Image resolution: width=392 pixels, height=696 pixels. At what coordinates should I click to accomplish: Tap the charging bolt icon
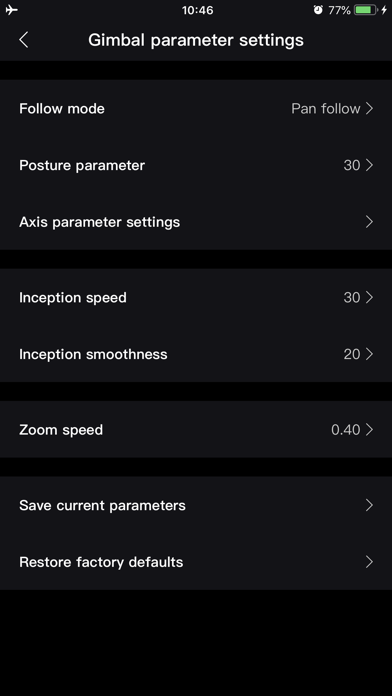(x=384, y=10)
